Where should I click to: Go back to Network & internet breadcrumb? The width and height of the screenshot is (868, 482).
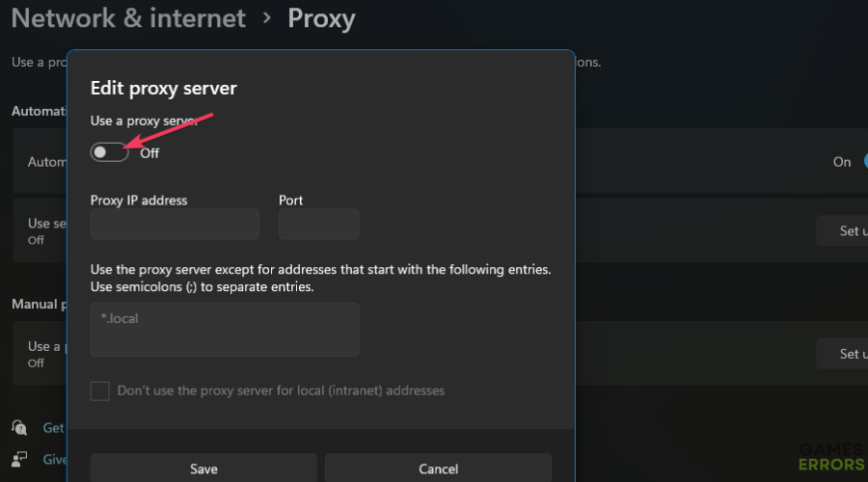(128, 18)
